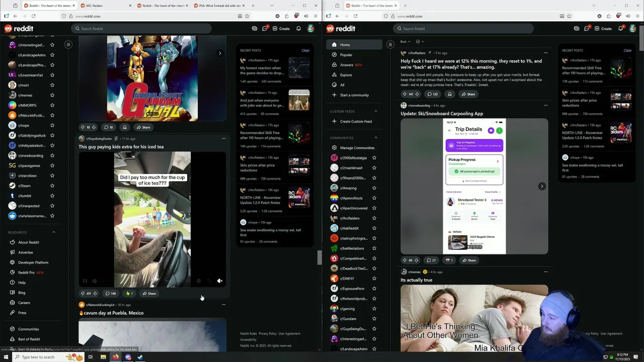Select Popular in right Reddit sidebar
This screenshot has height=362, width=644.
coord(354,55)
